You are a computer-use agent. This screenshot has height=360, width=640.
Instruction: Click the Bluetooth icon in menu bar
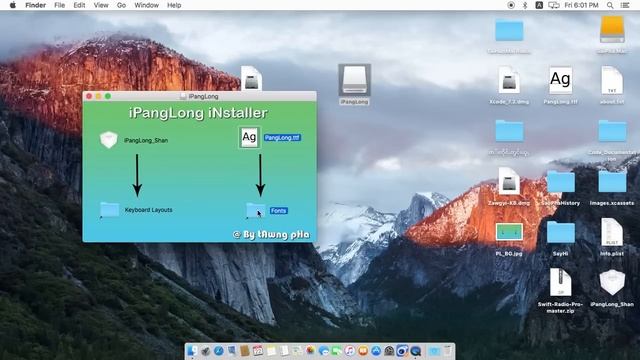click(x=525, y=5)
